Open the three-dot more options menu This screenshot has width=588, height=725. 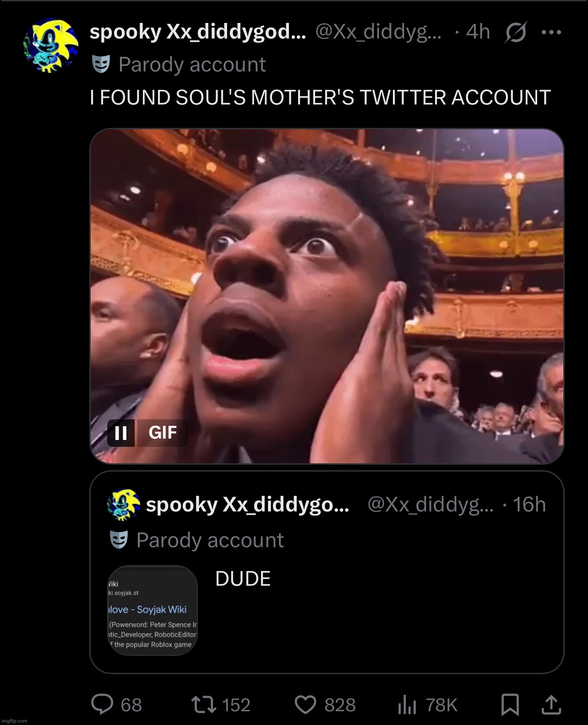pos(551,32)
